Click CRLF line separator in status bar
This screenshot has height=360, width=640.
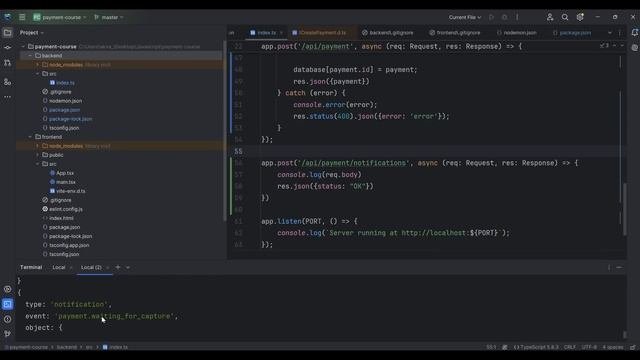point(569,347)
